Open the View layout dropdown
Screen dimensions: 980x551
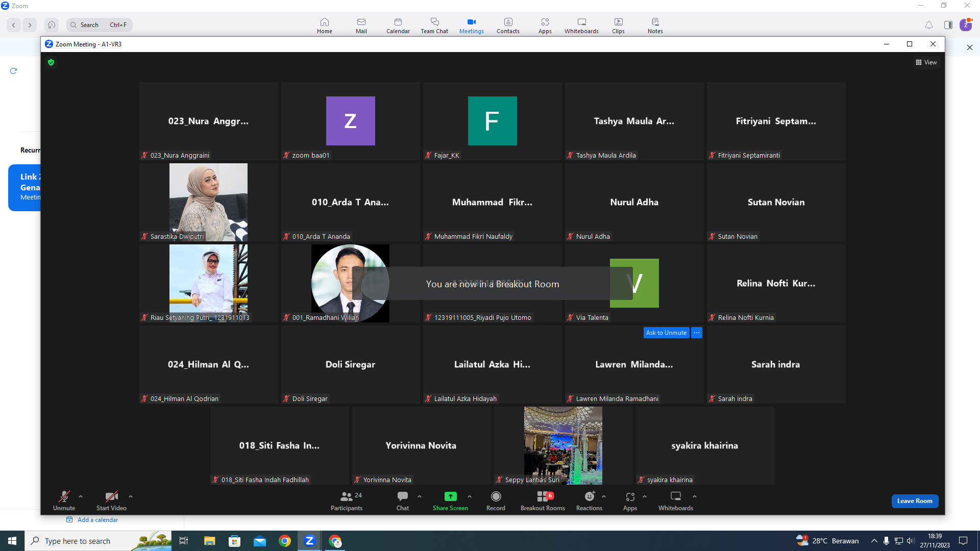(x=926, y=62)
